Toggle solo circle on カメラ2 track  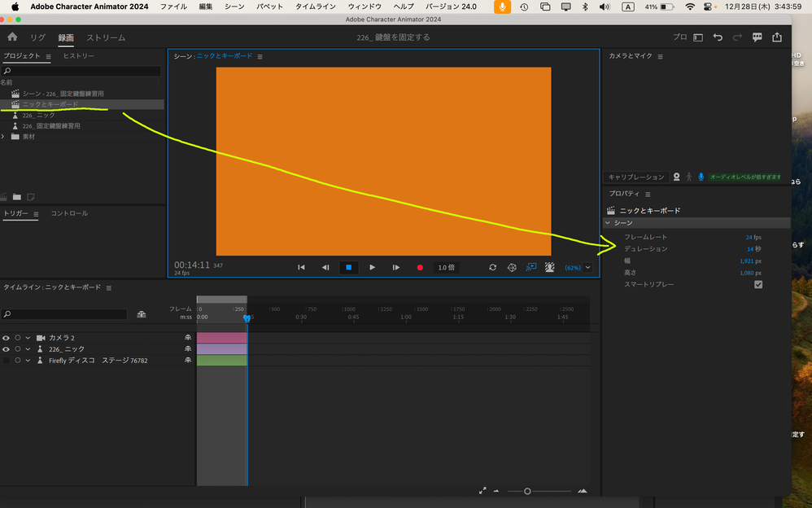18,338
